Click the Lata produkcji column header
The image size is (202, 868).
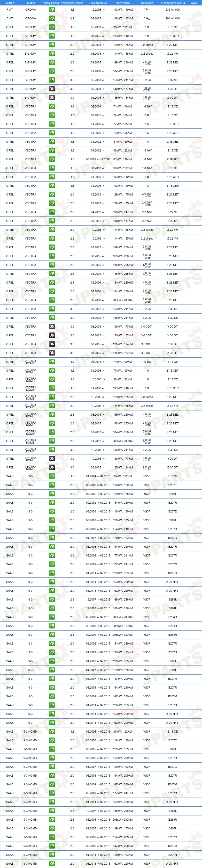98,3
